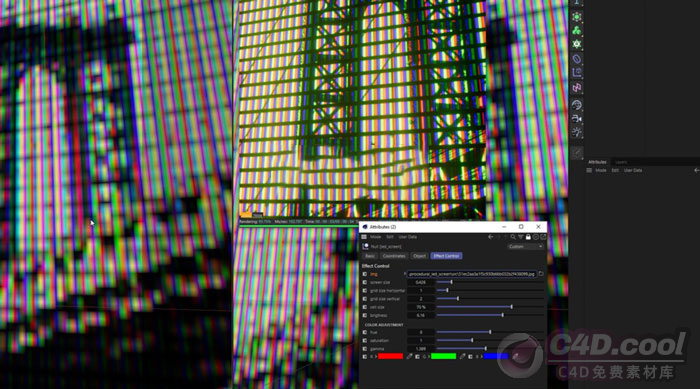This screenshot has height=389, width=700.
Task: Open the green cloner generator icon
Action: tap(577, 30)
